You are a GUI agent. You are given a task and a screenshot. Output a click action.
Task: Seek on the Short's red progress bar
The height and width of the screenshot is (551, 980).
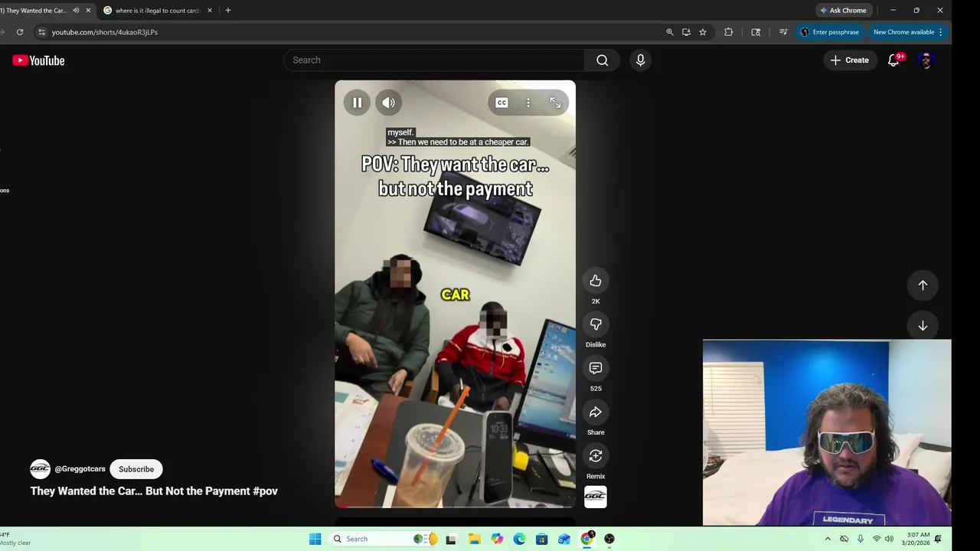tap(455, 506)
